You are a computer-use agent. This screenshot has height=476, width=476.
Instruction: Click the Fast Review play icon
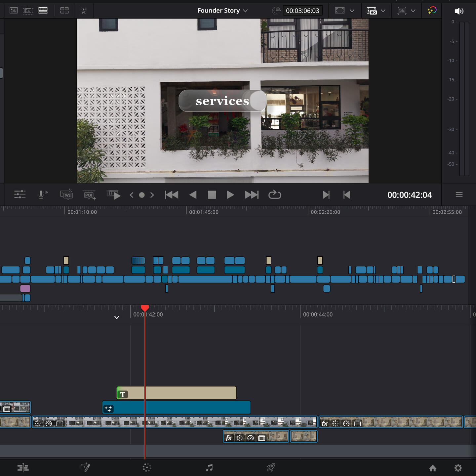[x=114, y=195]
